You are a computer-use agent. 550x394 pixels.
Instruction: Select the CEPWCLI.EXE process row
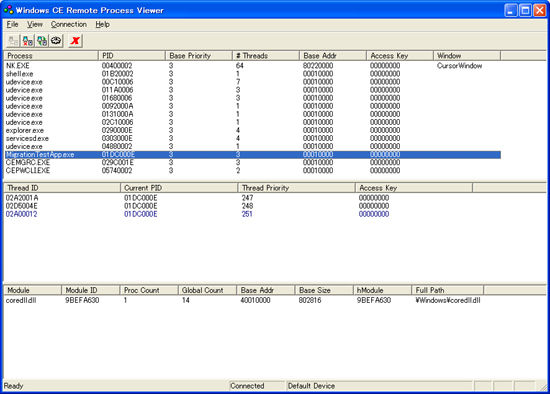pyautogui.click(x=252, y=171)
